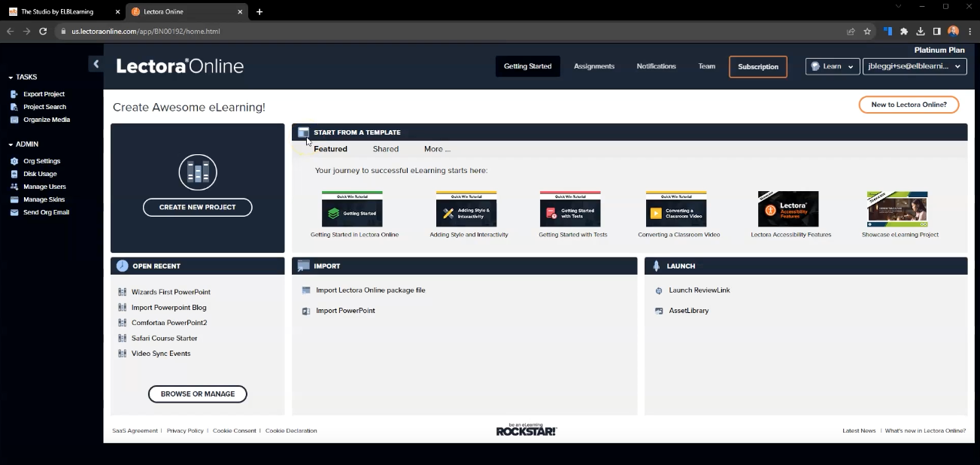Open the Assignments page
980x465 pixels.
point(593,66)
